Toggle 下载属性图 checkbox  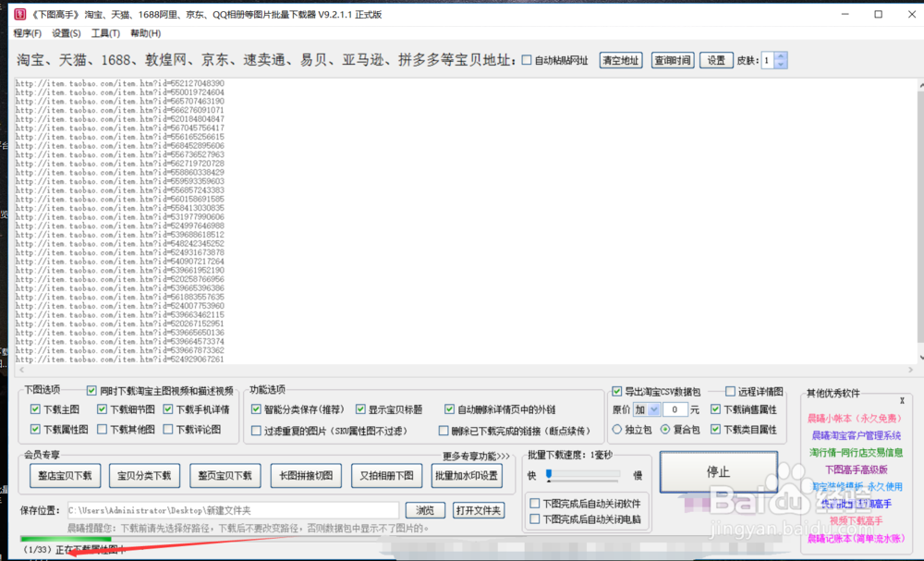click(x=35, y=429)
